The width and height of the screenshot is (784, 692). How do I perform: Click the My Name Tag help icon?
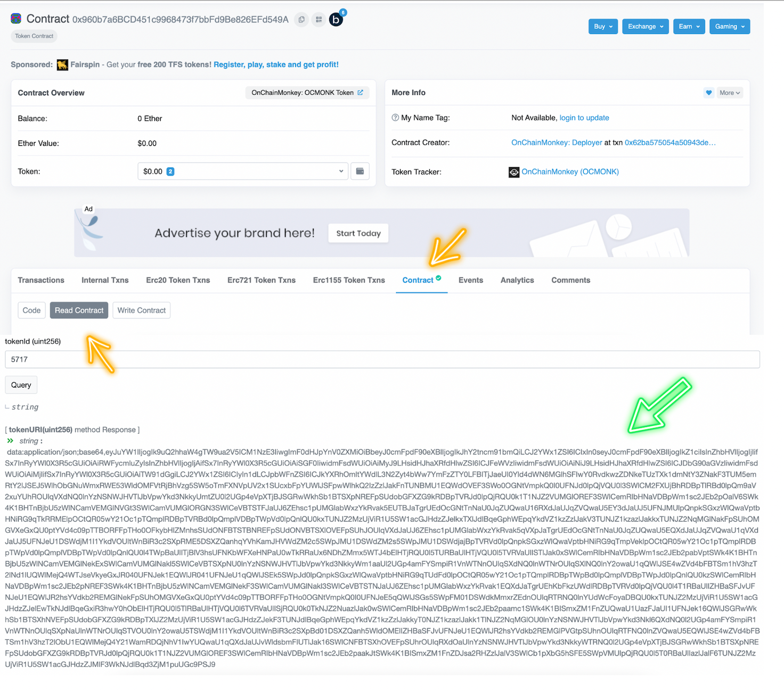point(395,118)
